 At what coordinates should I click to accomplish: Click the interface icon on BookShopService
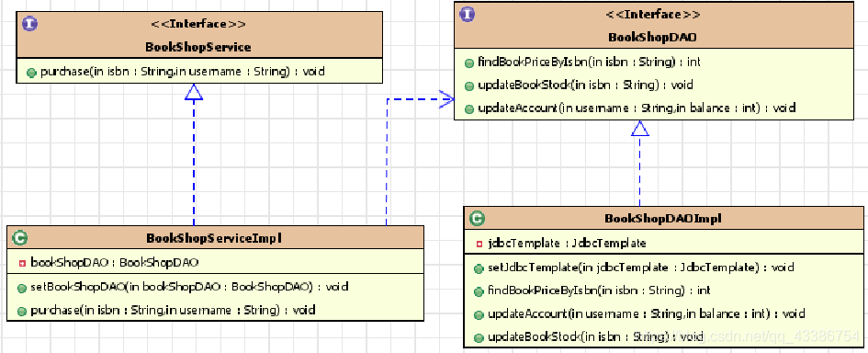(x=29, y=24)
